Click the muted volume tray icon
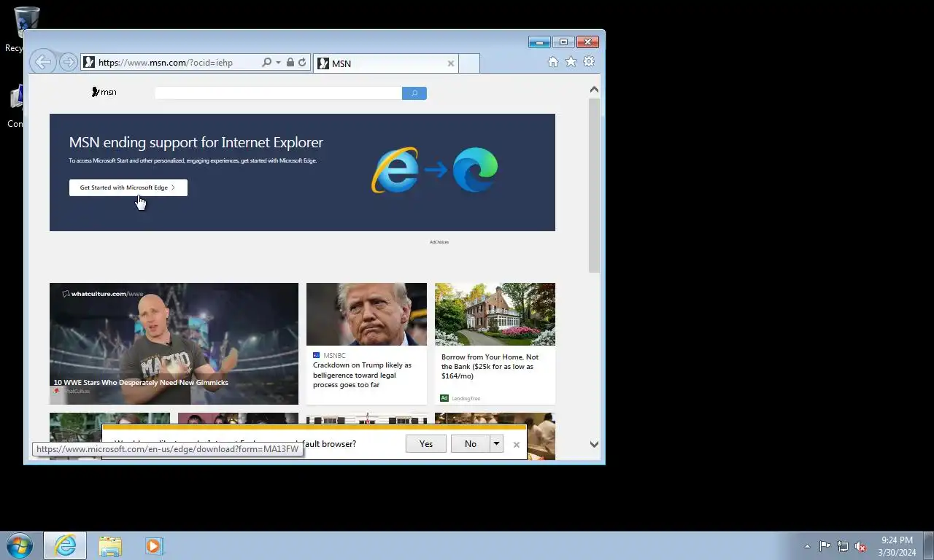The width and height of the screenshot is (934, 560). pos(860,546)
